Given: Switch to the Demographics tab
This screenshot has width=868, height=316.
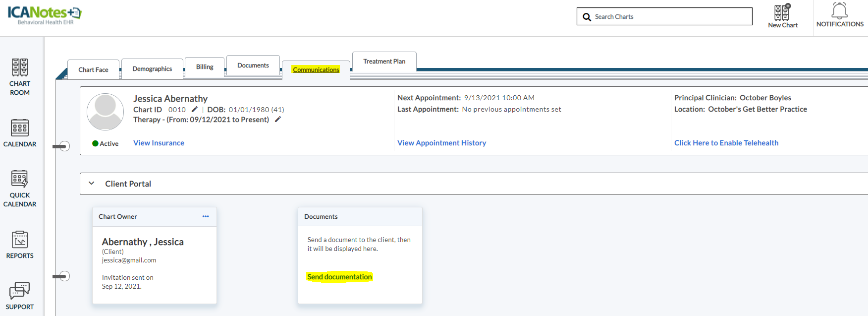Looking at the screenshot, I should (x=152, y=69).
